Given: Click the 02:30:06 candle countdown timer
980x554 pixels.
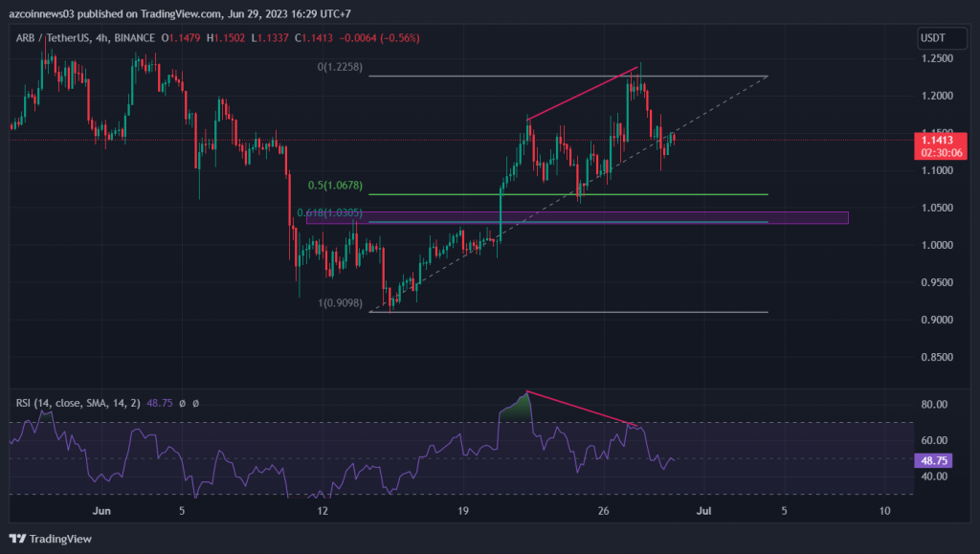Looking at the screenshot, I should point(941,153).
